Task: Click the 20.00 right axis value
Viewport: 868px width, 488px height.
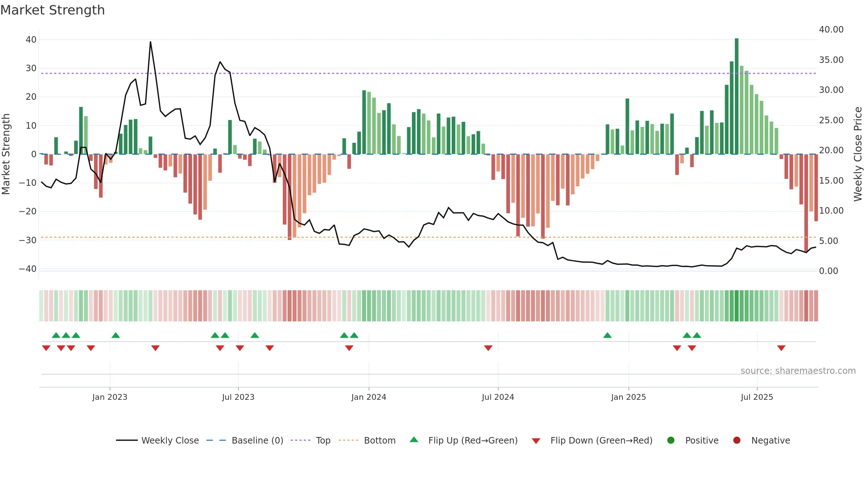Action: coord(831,150)
